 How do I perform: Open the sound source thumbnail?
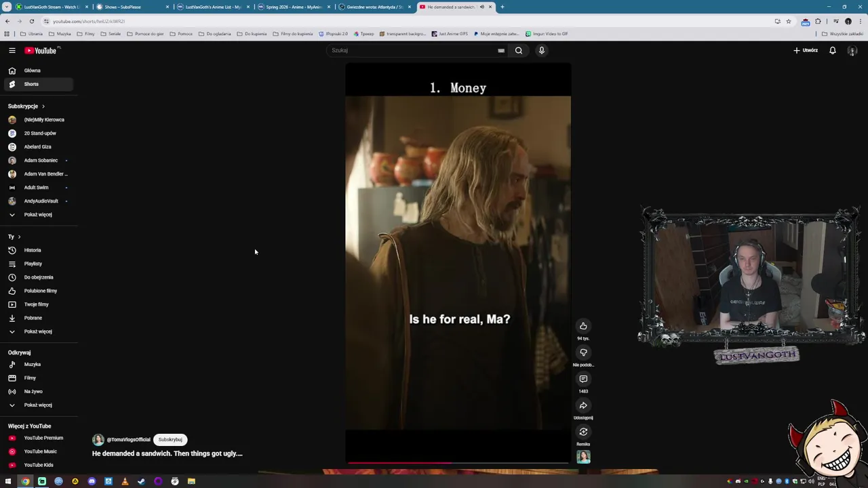(583, 457)
